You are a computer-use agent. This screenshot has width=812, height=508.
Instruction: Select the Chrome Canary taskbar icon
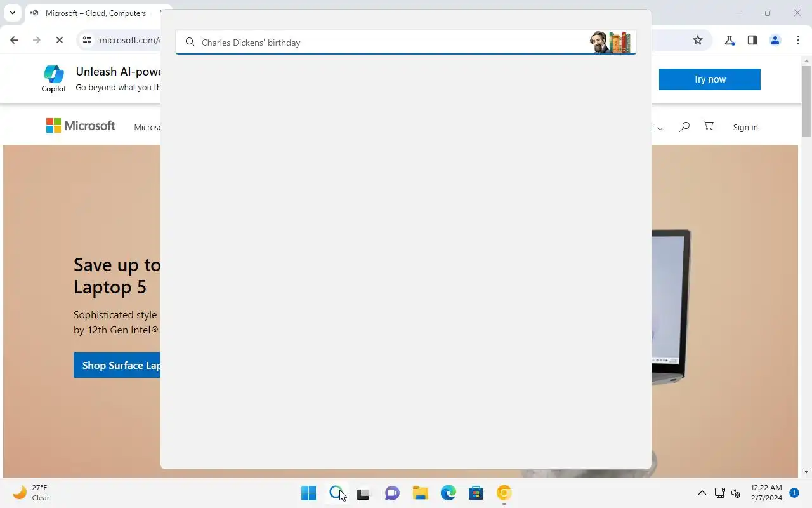pos(504,493)
